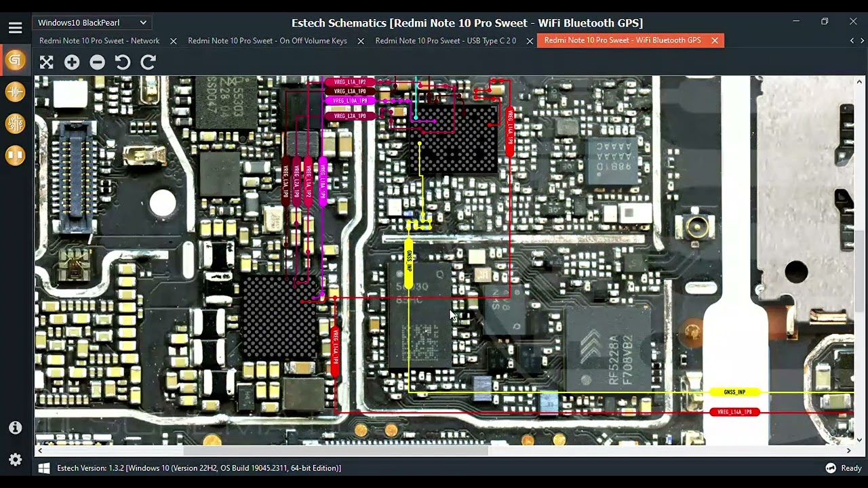The width and height of the screenshot is (868, 488).
Task: Open the two-rectangles component sidebar icon
Action: tap(15, 155)
